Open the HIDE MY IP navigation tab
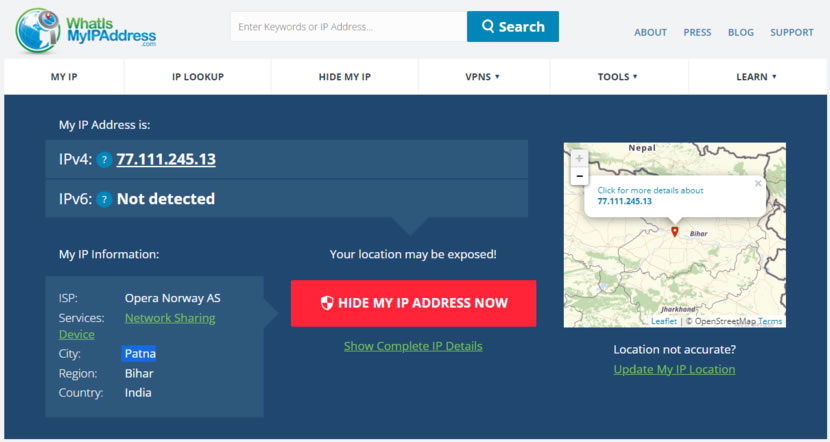830x442 pixels. pyautogui.click(x=345, y=77)
